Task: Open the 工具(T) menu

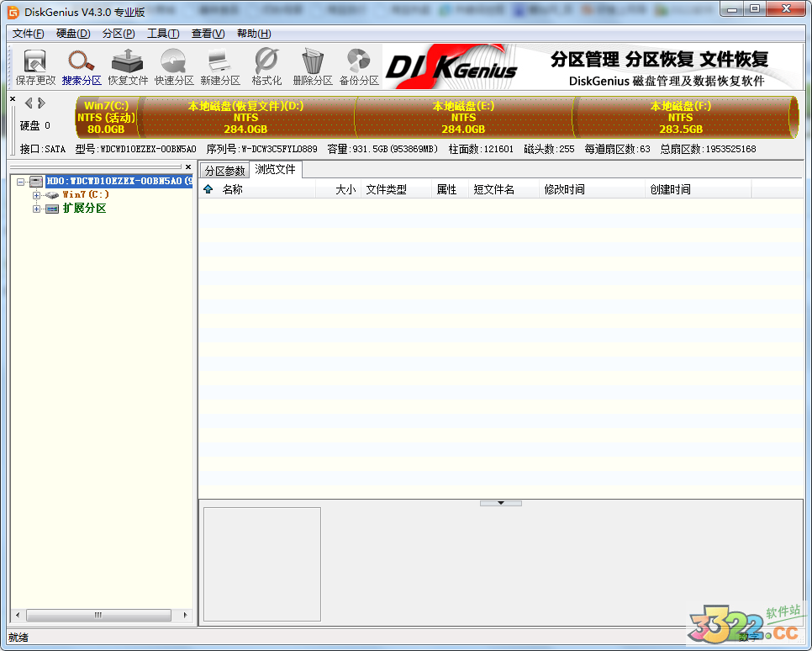Action: (163, 34)
